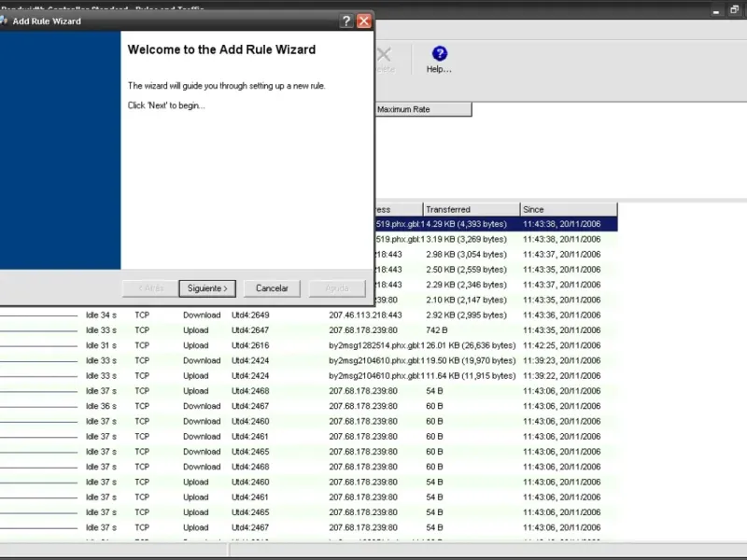Click Utd4:2460 in the Download row

pyautogui.click(x=250, y=422)
